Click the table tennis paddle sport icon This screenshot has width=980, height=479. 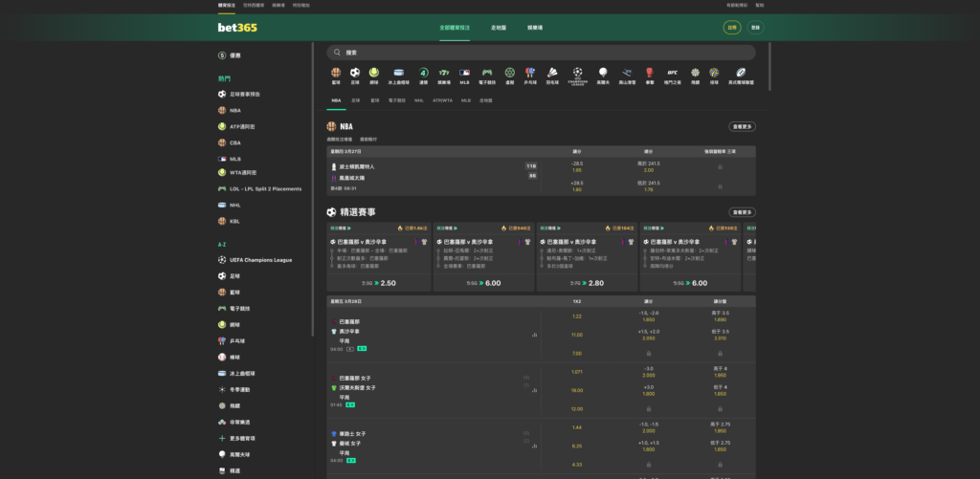coord(529,73)
